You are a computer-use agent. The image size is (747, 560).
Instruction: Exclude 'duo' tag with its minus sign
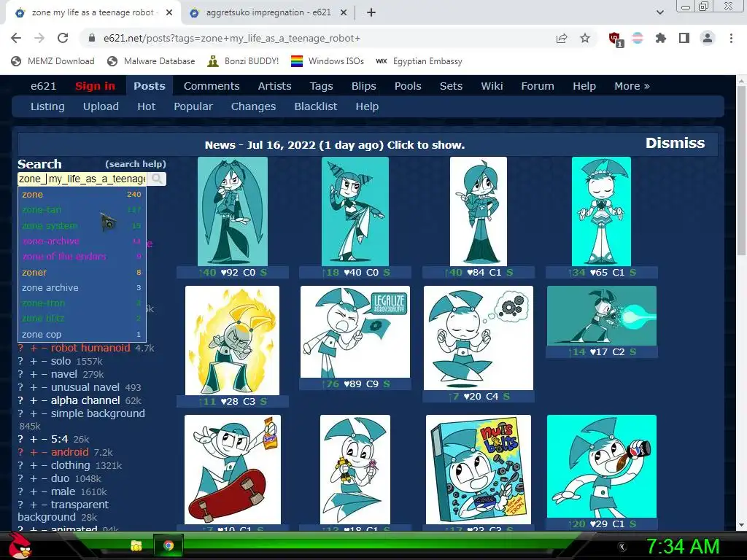pos(44,478)
